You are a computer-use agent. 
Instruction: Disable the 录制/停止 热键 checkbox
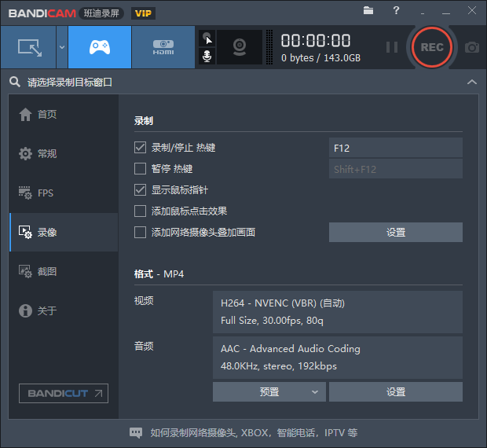coord(141,148)
